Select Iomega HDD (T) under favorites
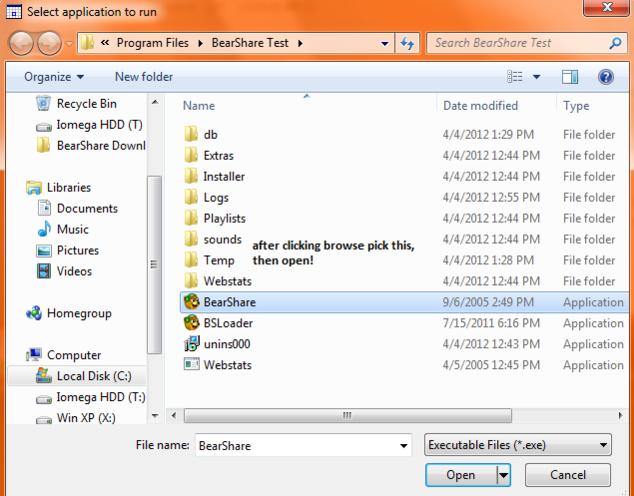The height and width of the screenshot is (496, 634). coord(89,125)
